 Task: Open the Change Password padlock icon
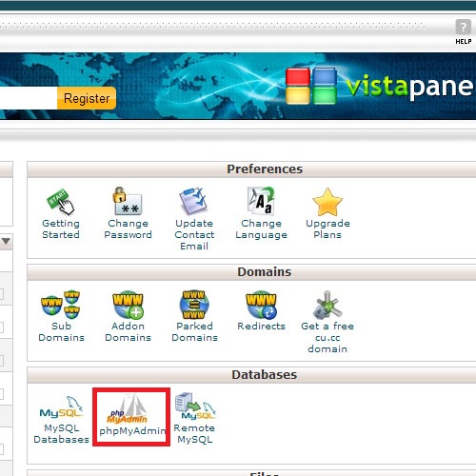pos(128,201)
